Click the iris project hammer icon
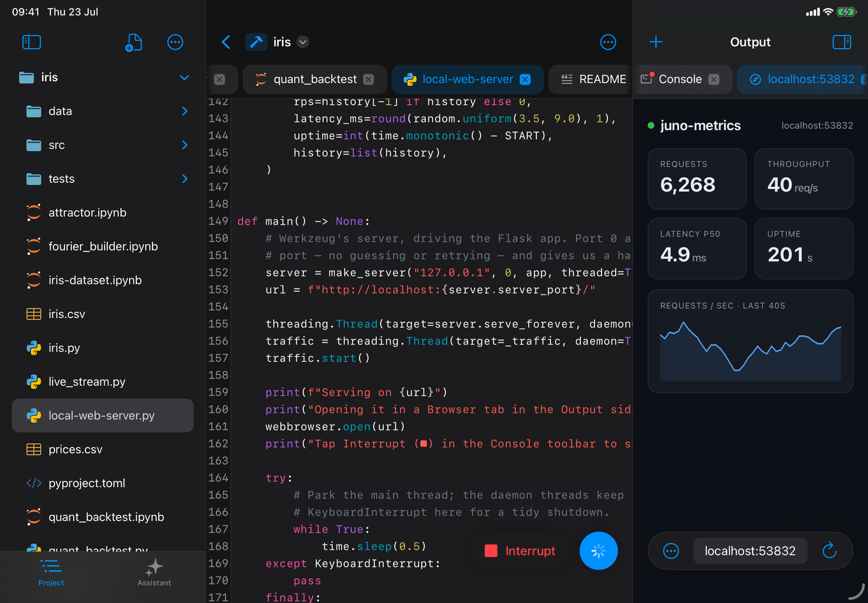 256,42
